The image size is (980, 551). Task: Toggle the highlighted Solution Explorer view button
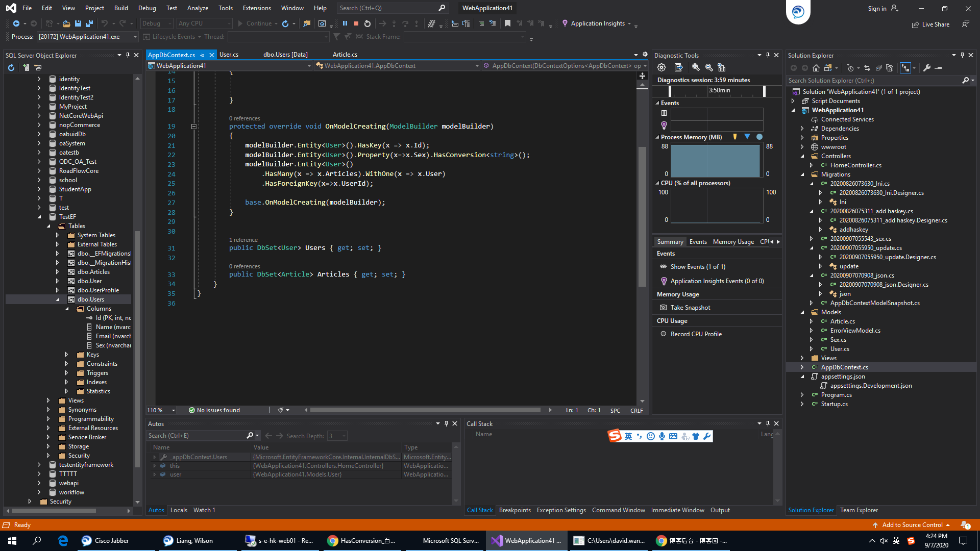pos(905,68)
